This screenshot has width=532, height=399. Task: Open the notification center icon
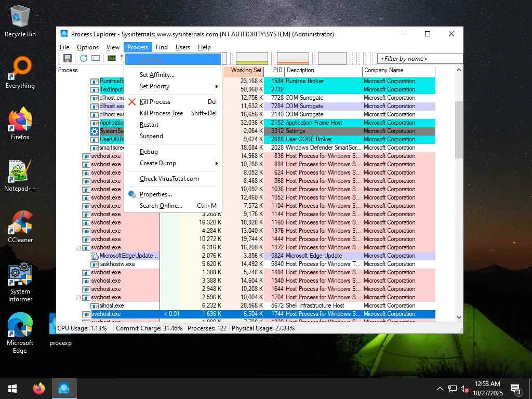[x=516, y=389]
